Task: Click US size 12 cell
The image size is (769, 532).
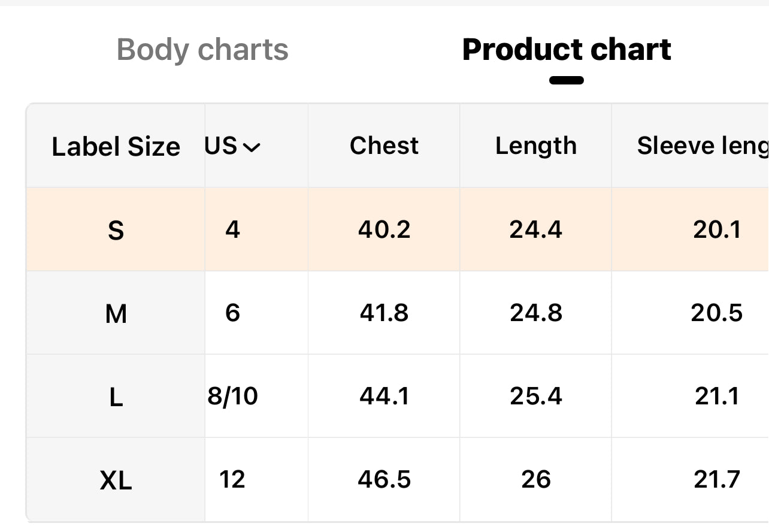Action: (232, 479)
